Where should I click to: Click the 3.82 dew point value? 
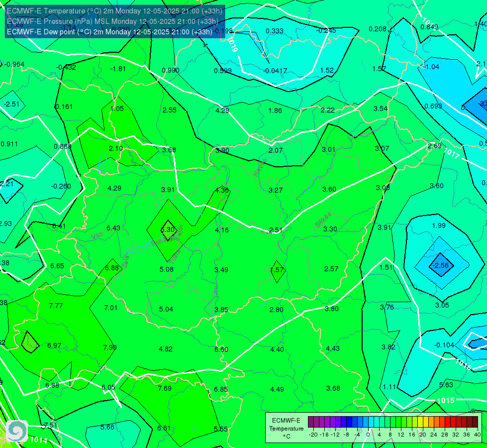388,347
